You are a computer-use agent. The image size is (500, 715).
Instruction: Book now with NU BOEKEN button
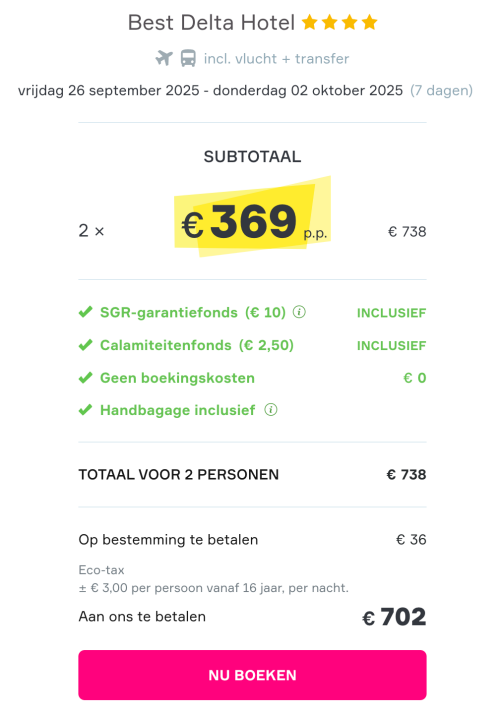tap(252, 675)
